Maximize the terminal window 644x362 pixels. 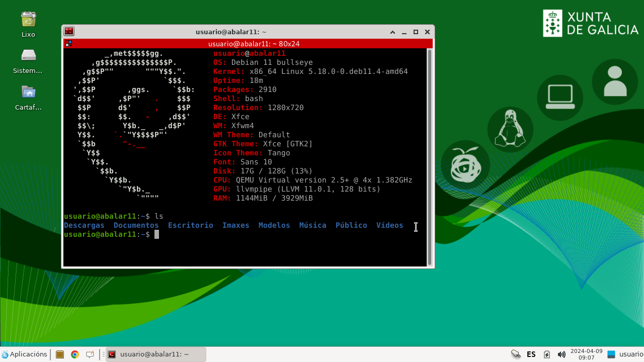415,32
